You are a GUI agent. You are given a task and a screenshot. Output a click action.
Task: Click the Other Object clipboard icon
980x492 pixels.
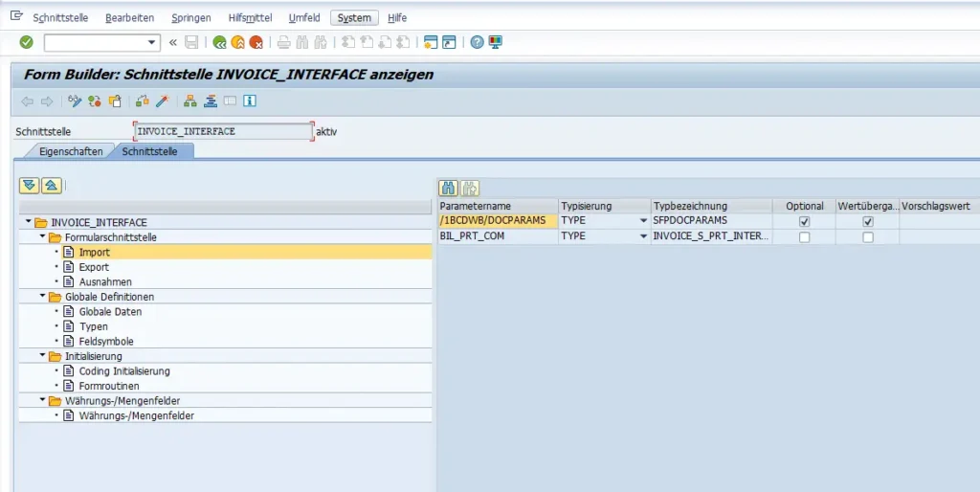[115, 101]
